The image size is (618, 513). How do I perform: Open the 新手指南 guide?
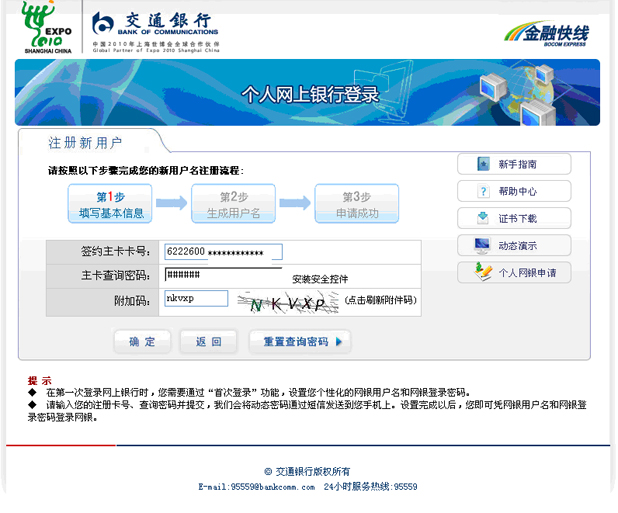(x=514, y=164)
